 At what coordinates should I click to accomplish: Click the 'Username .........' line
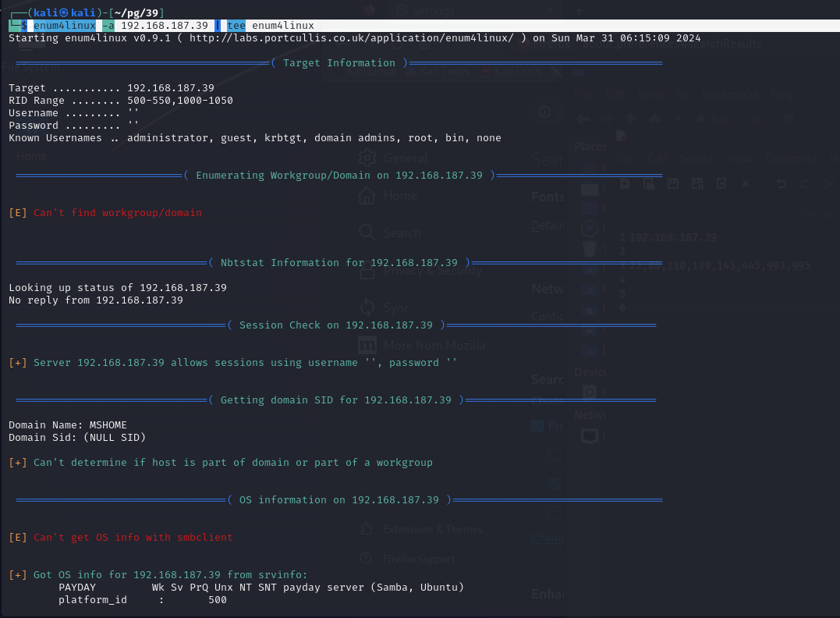[73, 113]
